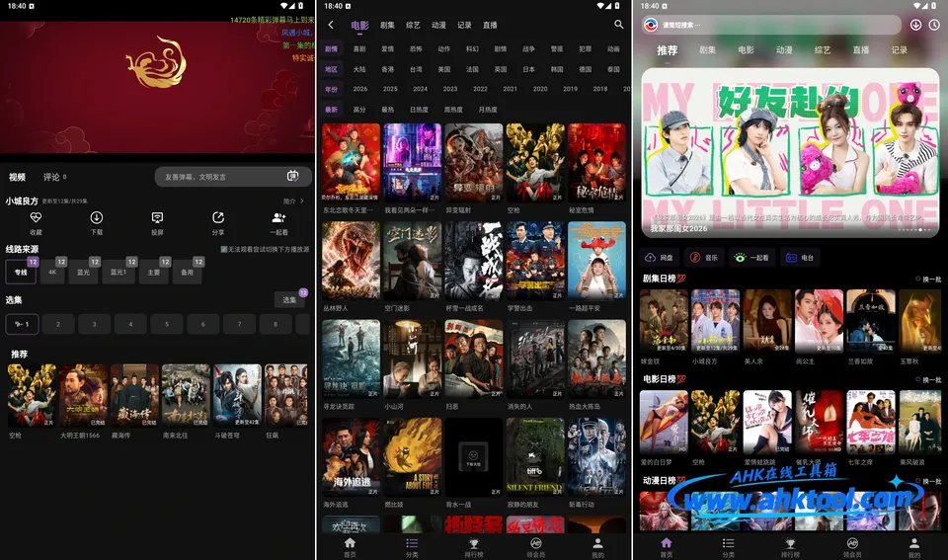This screenshot has width=948, height=560.
Task: Play episode 5 in 选集
Action: pos(167,324)
